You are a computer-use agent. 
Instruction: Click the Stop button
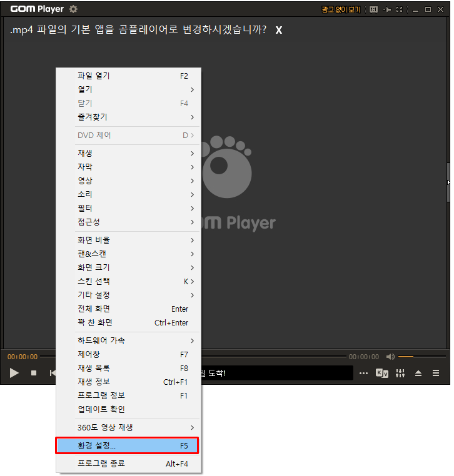click(34, 373)
